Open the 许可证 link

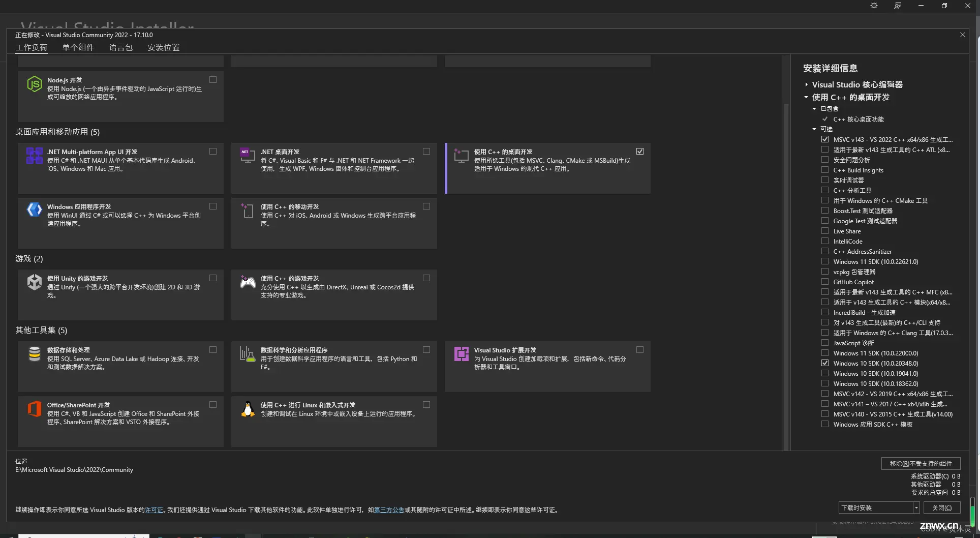pos(154,510)
